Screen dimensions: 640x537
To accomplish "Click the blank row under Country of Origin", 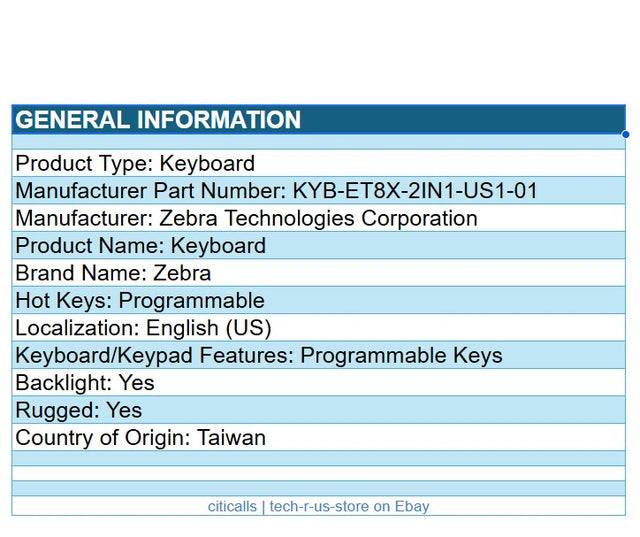I will [x=318, y=458].
